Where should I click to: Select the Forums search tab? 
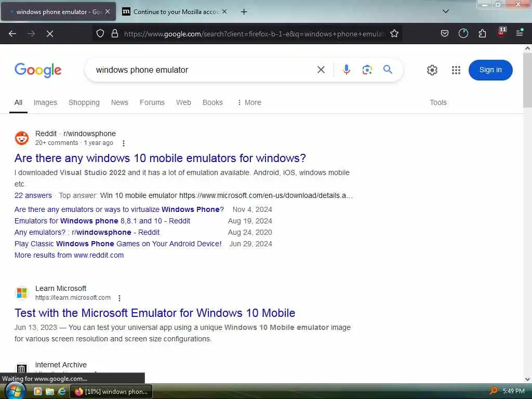coord(152,102)
